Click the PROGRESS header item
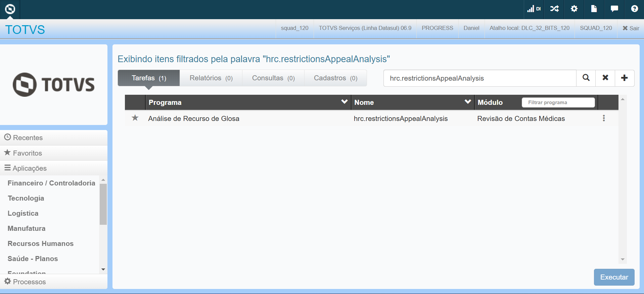The image size is (644, 294). pos(438,28)
